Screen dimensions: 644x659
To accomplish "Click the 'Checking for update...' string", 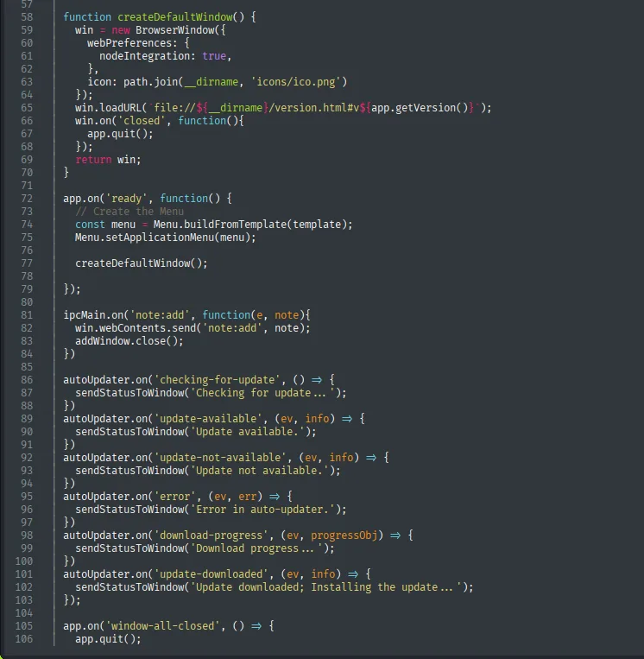I will pyautogui.click(x=262, y=393).
